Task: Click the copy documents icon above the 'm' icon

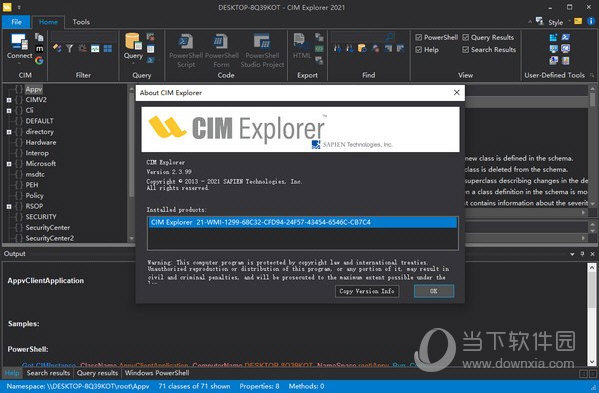Action: click(x=39, y=37)
